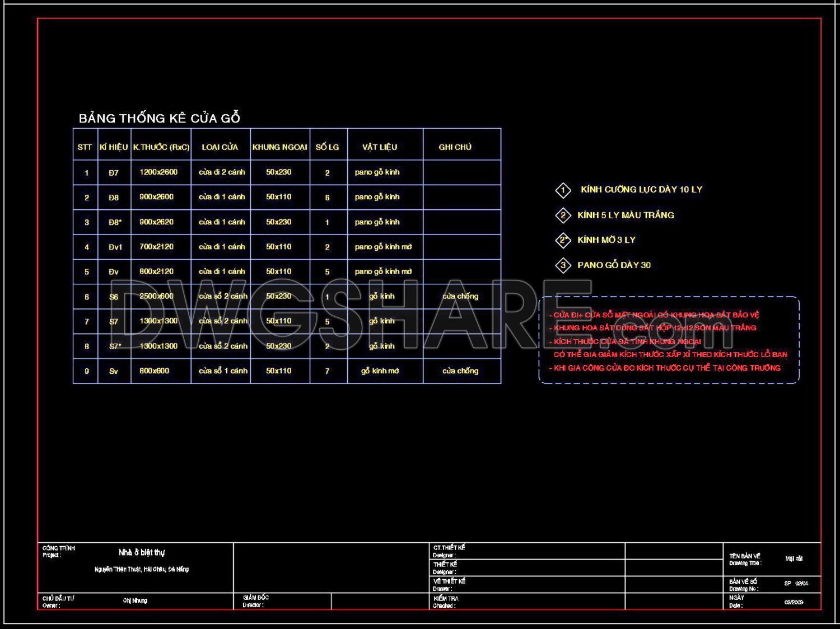Select "cửa chống" in the S6 row
Image resolution: width=840 pixels, height=629 pixels.
(x=460, y=296)
